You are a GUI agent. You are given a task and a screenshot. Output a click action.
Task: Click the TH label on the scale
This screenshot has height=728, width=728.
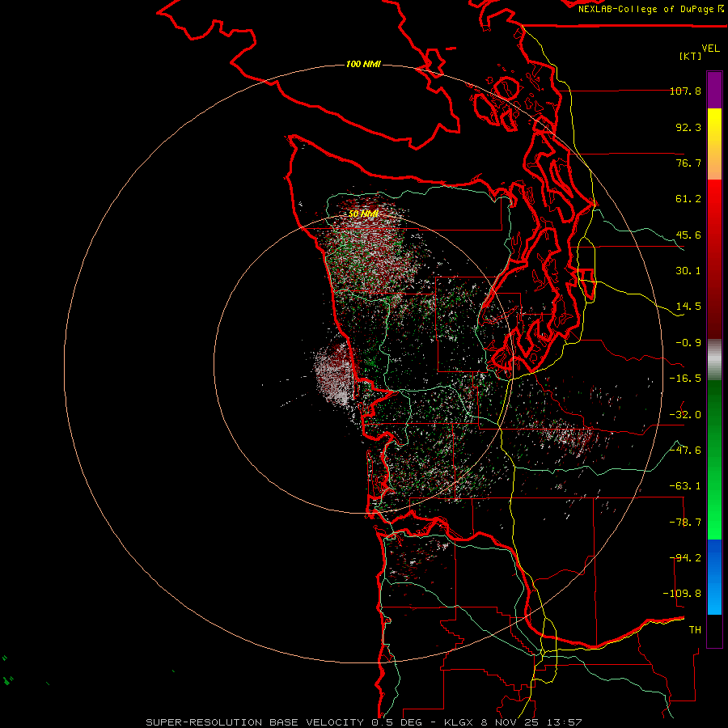[695, 630]
